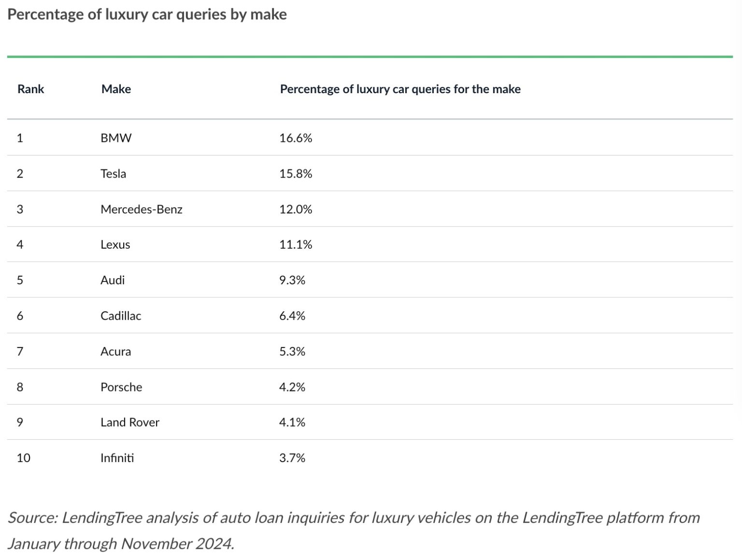The image size is (742, 560).
Task: Click the 16.6% value for BMW
Action: click(x=296, y=138)
